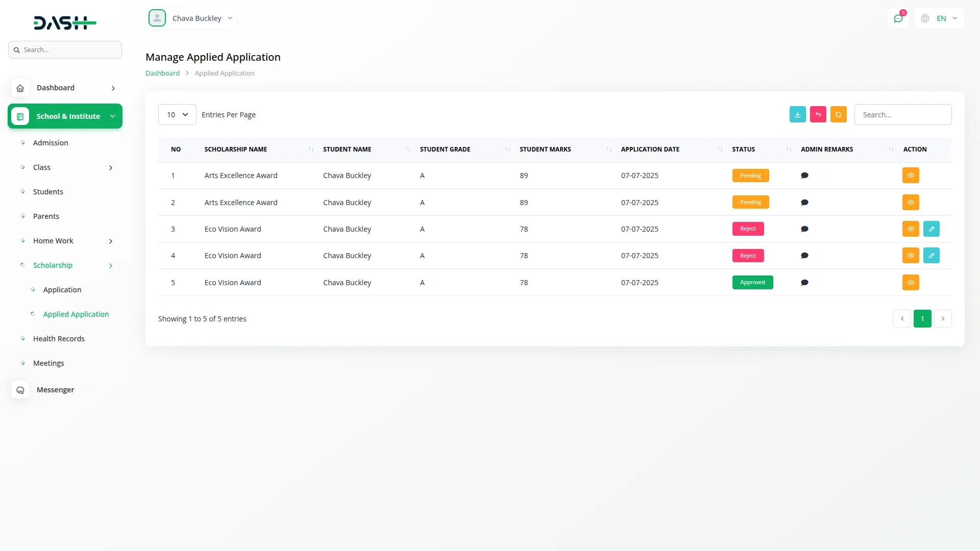Open the EN language selector
This screenshot has width=980, height=551.
coord(940,18)
